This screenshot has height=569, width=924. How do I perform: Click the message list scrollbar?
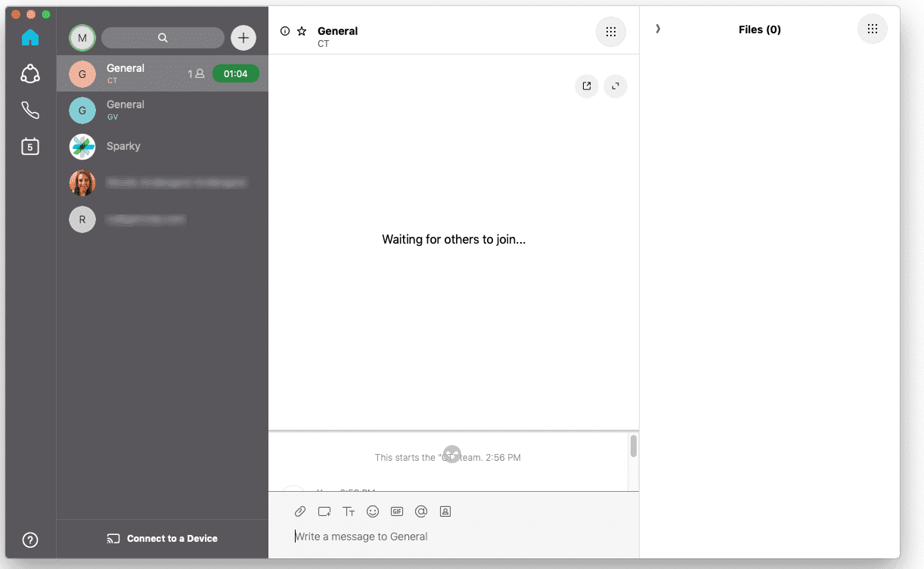point(634,446)
